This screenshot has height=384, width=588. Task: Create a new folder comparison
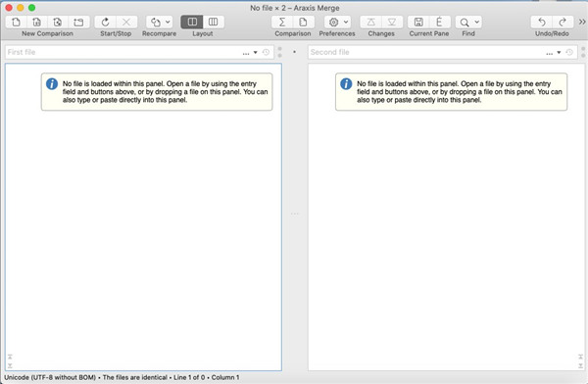pyautogui.click(x=78, y=23)
